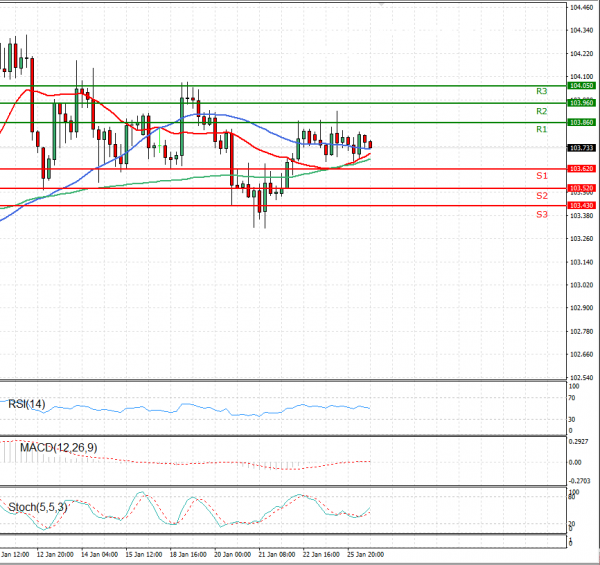Image resolution: width=600 pixels, height=565 pixels.
Task: Click the 104.050 green price tag
Action: click(x=581, y=86)
